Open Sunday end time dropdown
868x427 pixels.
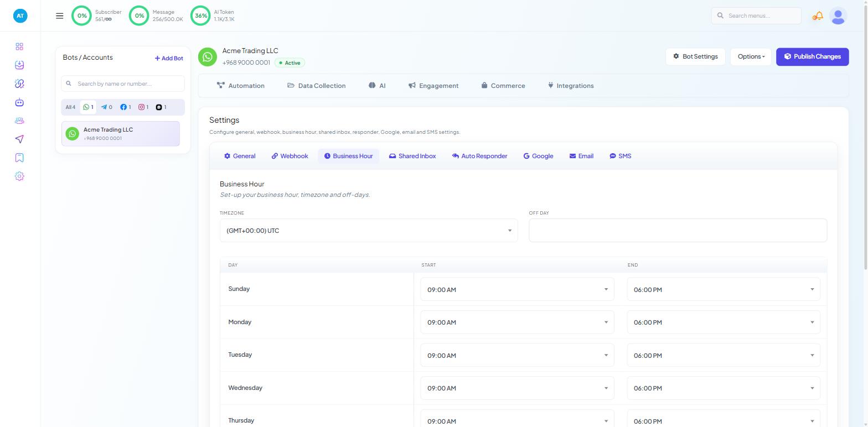click(x=724, y=289)
